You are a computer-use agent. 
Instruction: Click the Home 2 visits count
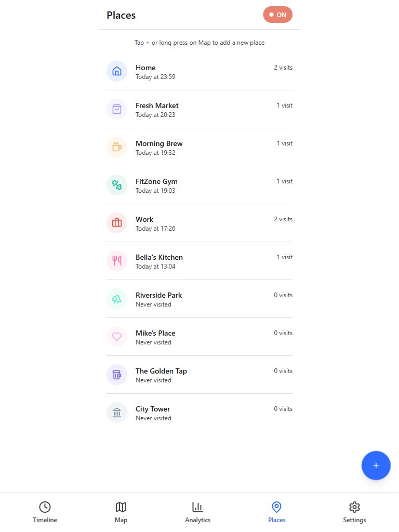(283, 68)
